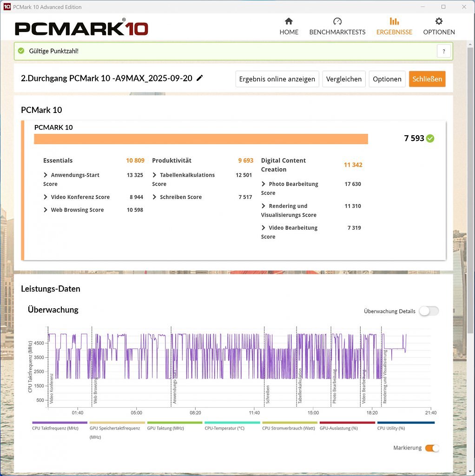Click the Gültige Punktzahl! message text

coord(54,51)
